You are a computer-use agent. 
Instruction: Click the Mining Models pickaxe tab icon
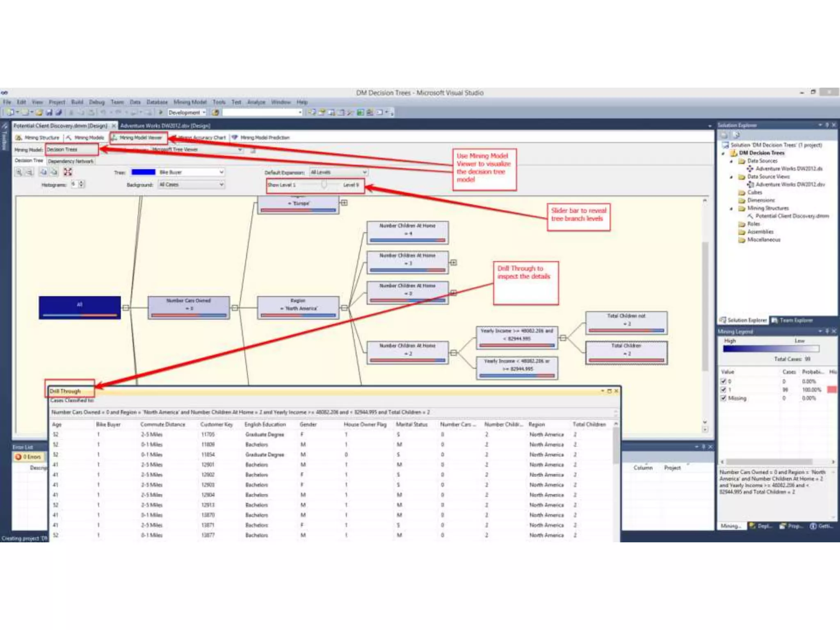pyautogui.click(x=68, y=138)
